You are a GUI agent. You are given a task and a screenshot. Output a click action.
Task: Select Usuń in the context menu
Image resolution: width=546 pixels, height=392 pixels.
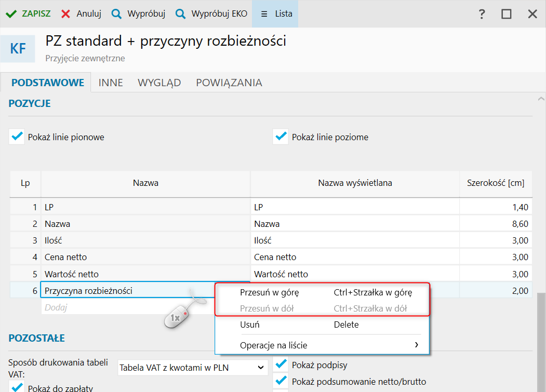(322, 325)
